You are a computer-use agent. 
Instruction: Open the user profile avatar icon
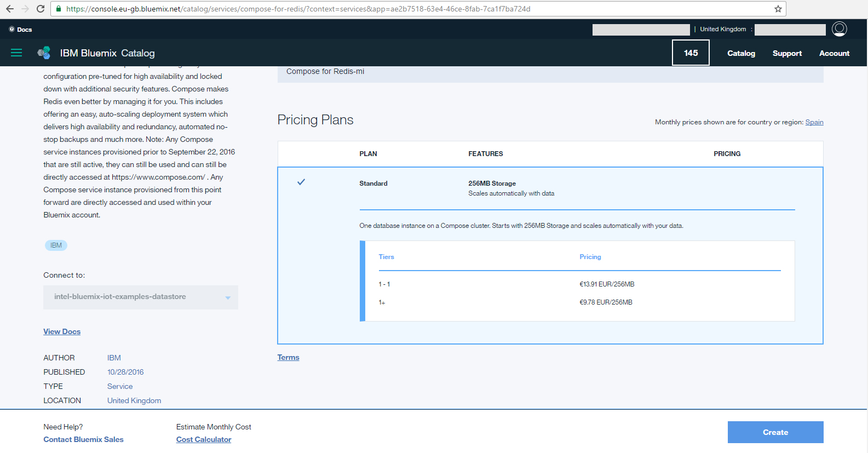(839, 29)
